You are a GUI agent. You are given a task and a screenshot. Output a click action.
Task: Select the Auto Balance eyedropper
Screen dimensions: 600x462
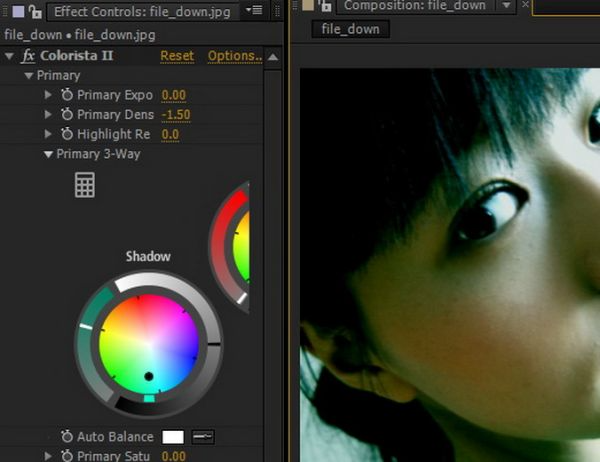tap(203, 437)
